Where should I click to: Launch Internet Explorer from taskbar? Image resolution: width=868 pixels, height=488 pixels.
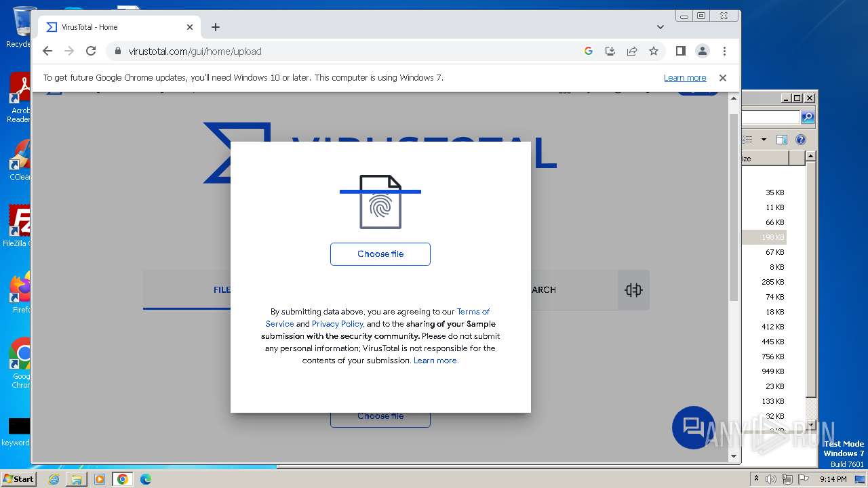tap(54, 479)
